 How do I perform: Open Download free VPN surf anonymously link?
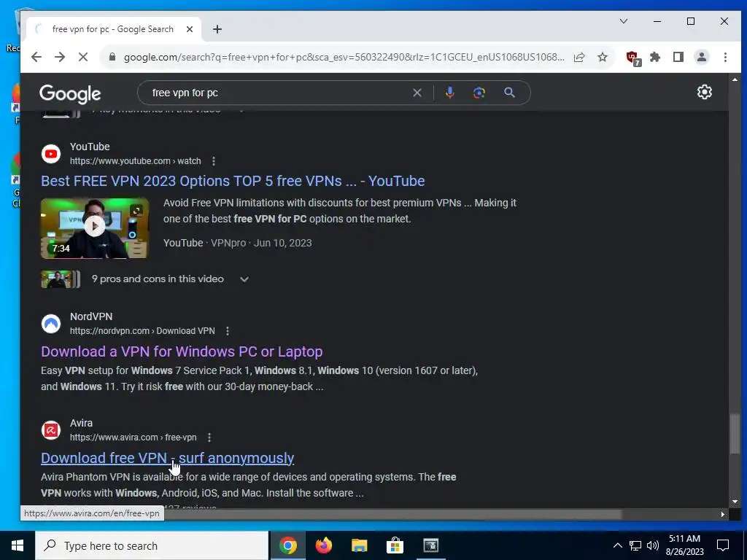(x=167, y=458)
